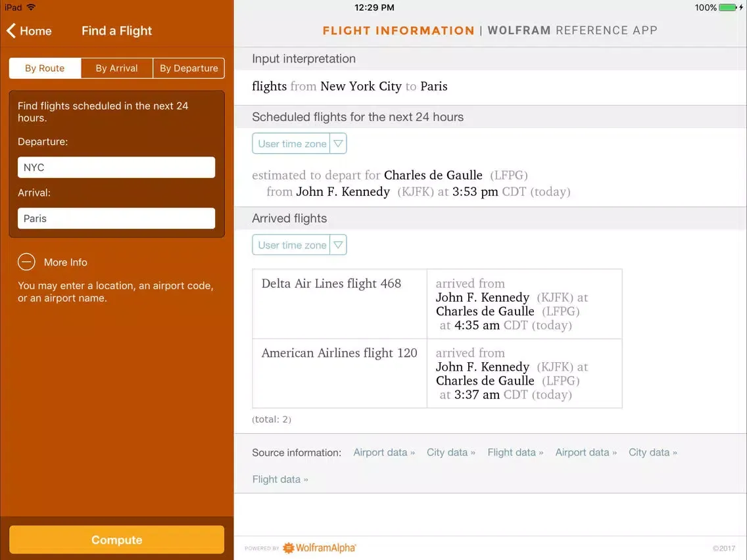Tap Find a Flight title
The height and width of the screenshot is (560, 747).
point(117,31)
